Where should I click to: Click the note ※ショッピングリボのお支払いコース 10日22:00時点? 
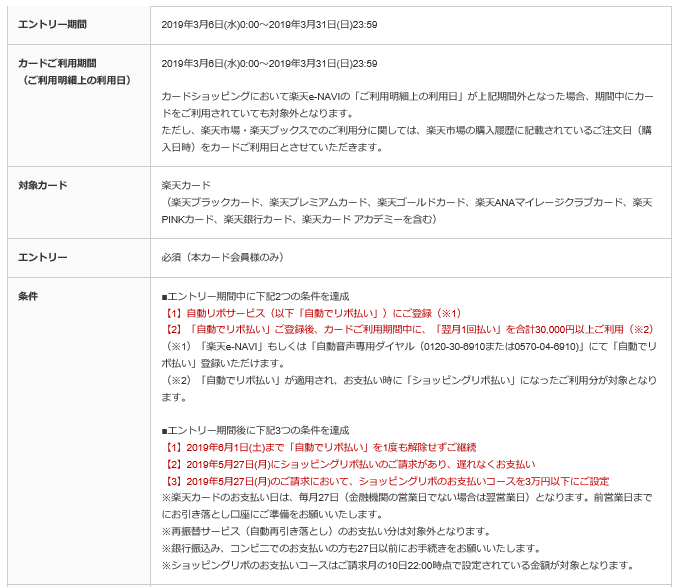tap(398, 565)
